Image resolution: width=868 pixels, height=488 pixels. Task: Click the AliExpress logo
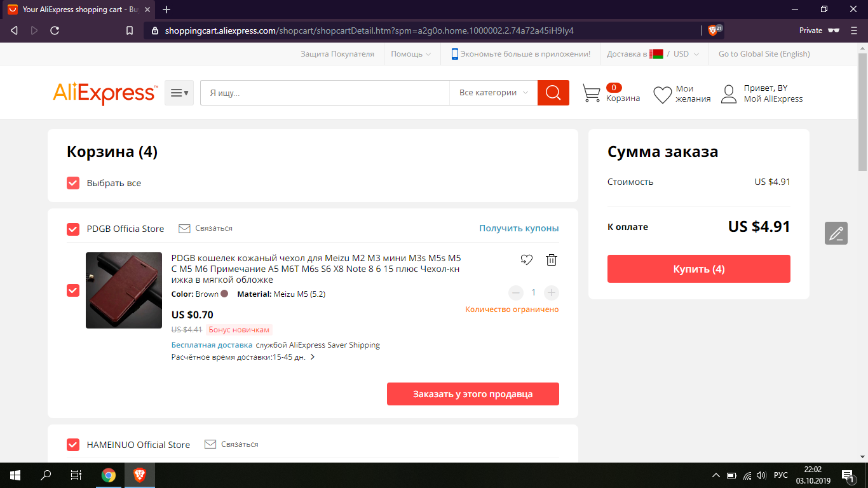pyautogui.click(x=105, y=93)
